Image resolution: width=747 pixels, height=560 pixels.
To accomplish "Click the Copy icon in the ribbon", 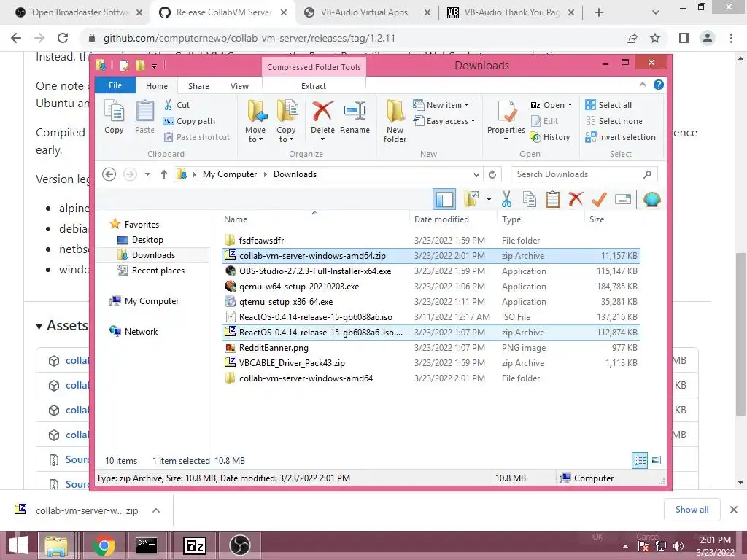I will click(x=114, y=112).
